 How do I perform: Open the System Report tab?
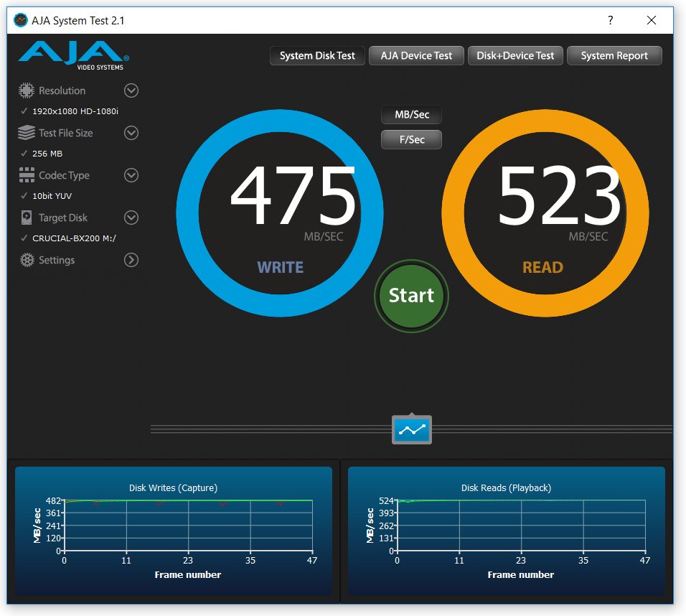click(614, 55)
